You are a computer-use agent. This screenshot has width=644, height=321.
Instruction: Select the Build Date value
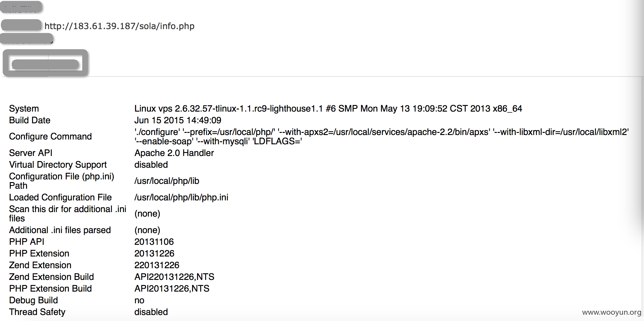[x=178, y=120]
